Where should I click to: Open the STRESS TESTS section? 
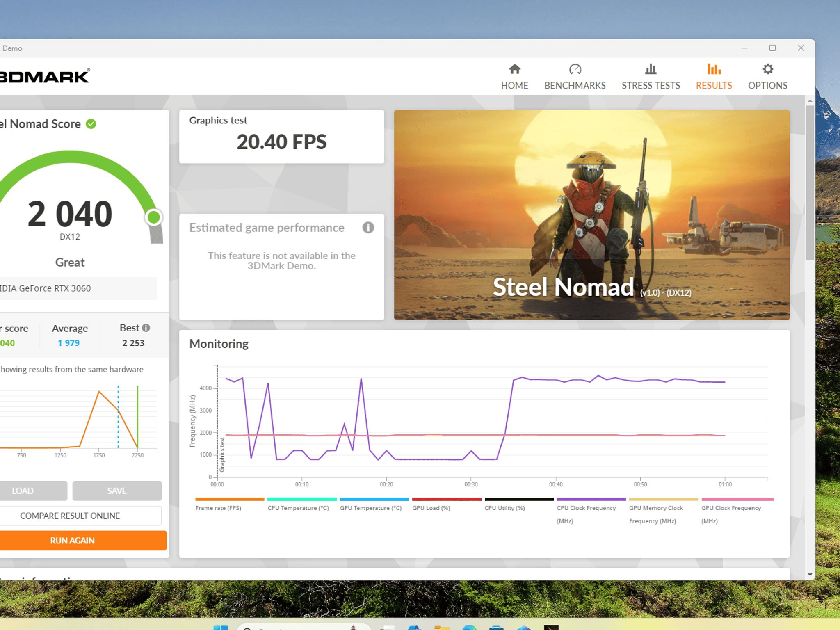651,77
